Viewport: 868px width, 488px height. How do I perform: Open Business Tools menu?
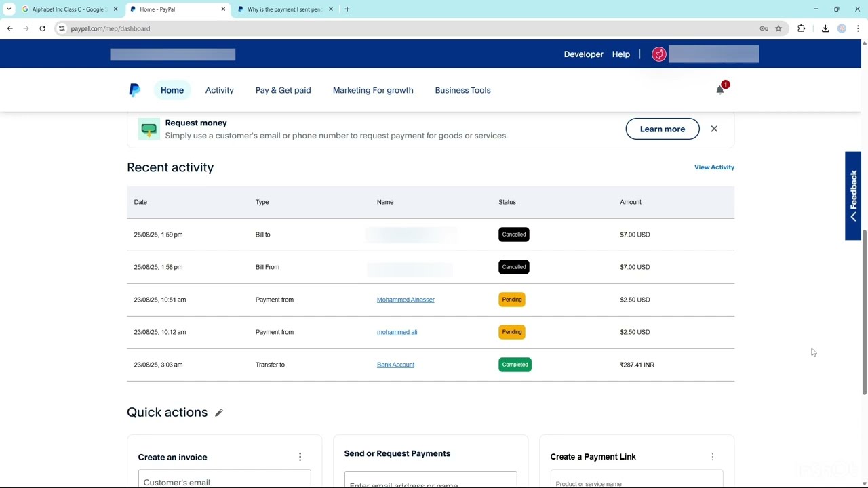coord(463,90)
